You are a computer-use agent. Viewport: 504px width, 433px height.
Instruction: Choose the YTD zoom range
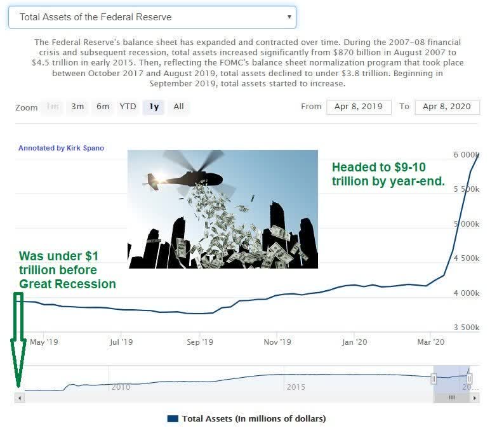128,107
